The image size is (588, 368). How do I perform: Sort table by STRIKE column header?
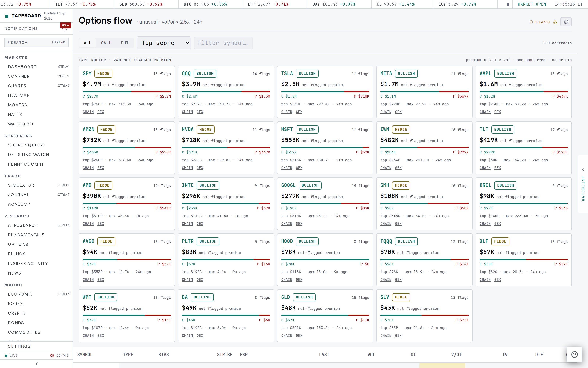225,355
